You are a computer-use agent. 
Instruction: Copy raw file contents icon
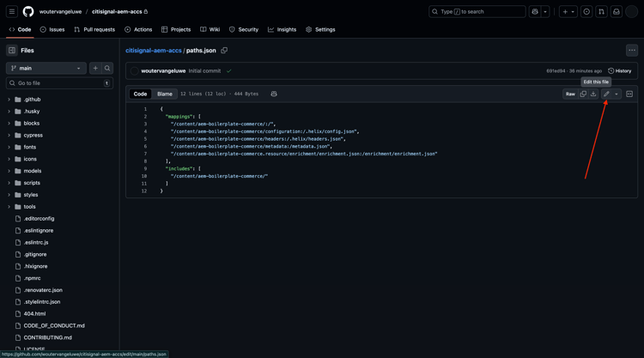coord(583,94)
